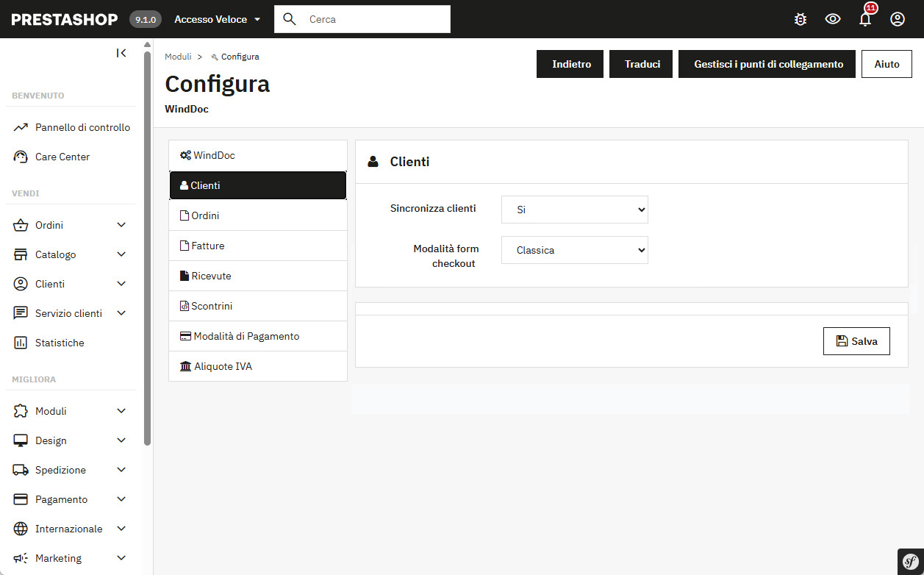Expand the Pagamento sidebar chevron
The width and height of the screenshot is (924, 575).
pos(121,499)
